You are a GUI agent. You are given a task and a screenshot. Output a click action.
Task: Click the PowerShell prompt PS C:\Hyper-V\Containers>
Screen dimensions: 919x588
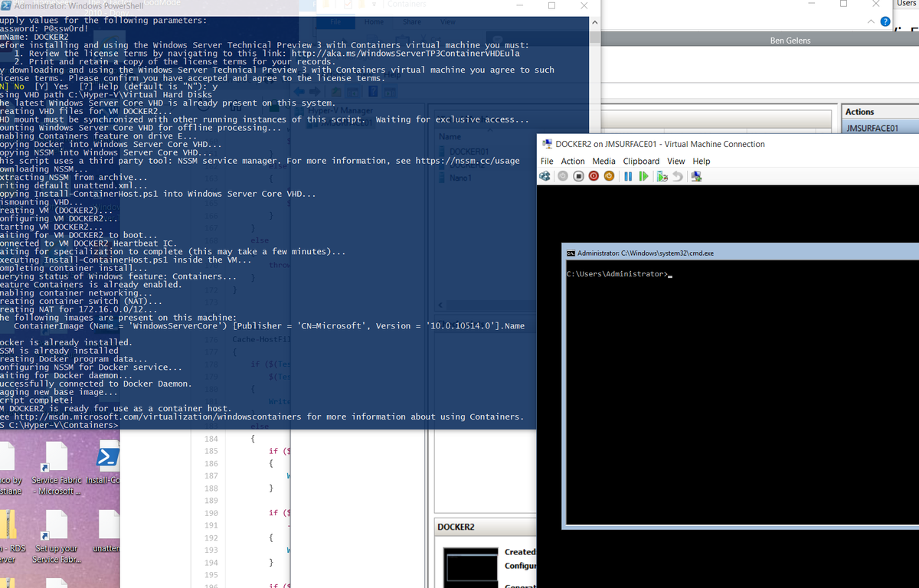(59, 425)
